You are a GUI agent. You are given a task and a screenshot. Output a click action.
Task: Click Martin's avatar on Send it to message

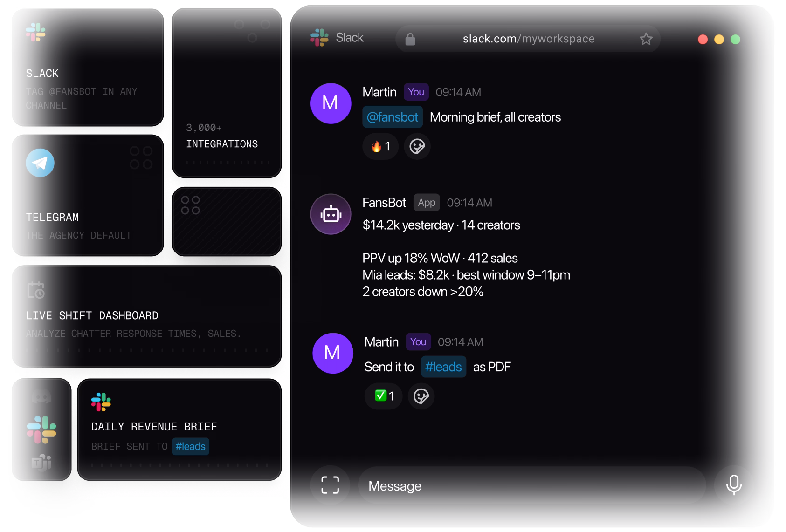point(332,353)
